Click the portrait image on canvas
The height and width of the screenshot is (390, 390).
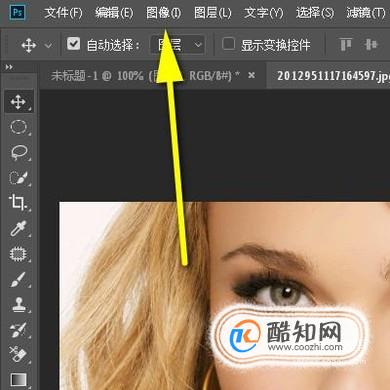coord(225,296)
